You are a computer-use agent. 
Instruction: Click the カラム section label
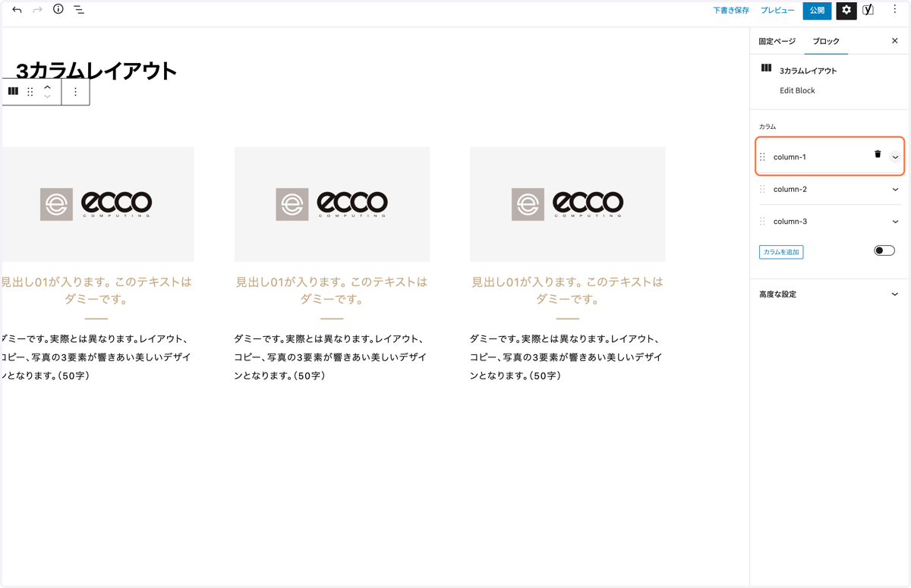point(768,127)
